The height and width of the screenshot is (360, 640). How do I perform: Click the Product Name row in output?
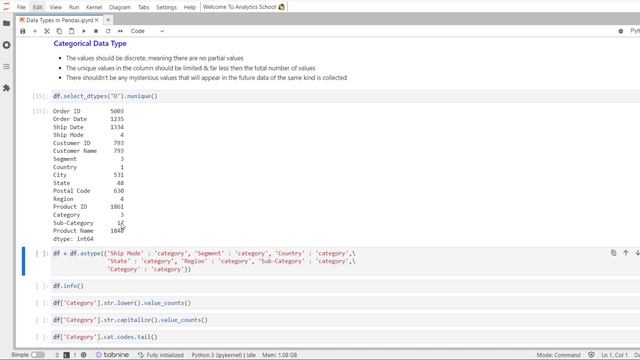89,231
